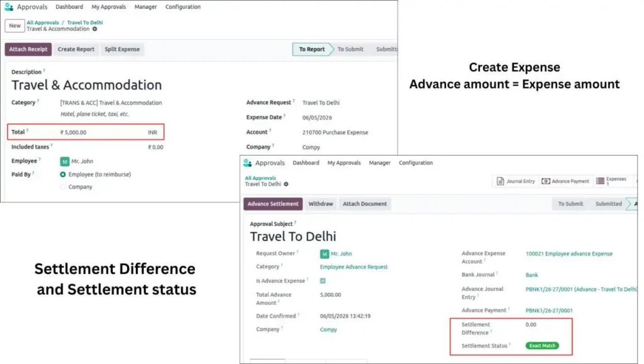Click the Split Expense button

point(122,49)
